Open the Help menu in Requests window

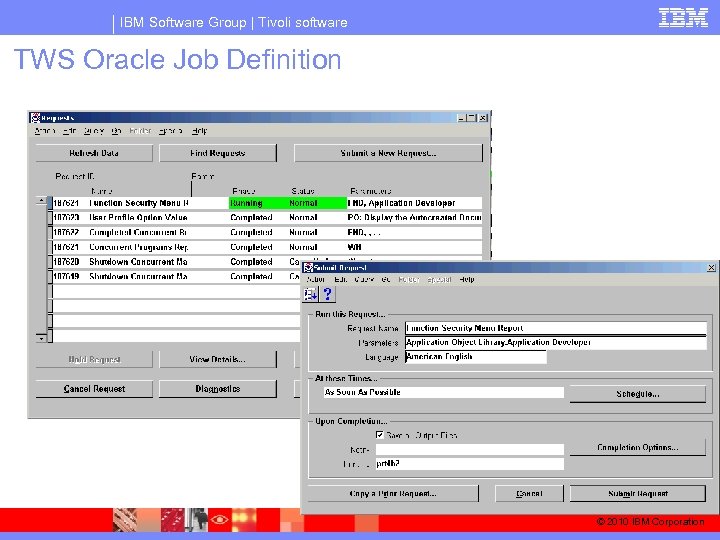(199, 131)
